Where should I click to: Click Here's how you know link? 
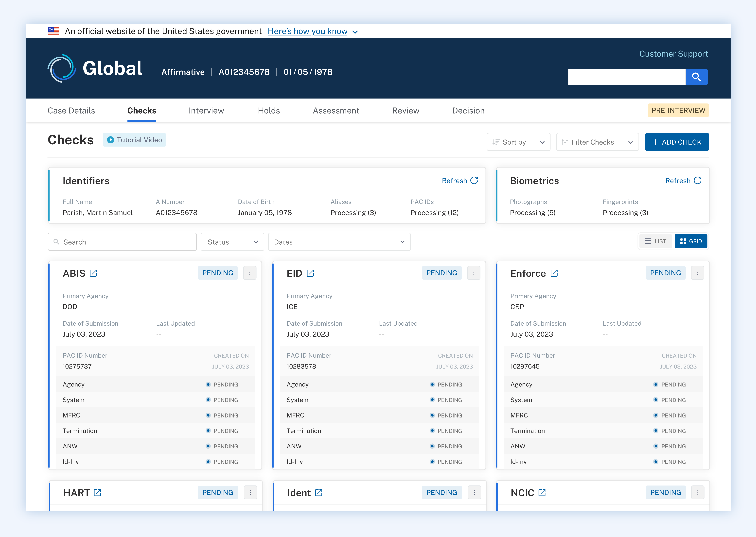[307, 31]
